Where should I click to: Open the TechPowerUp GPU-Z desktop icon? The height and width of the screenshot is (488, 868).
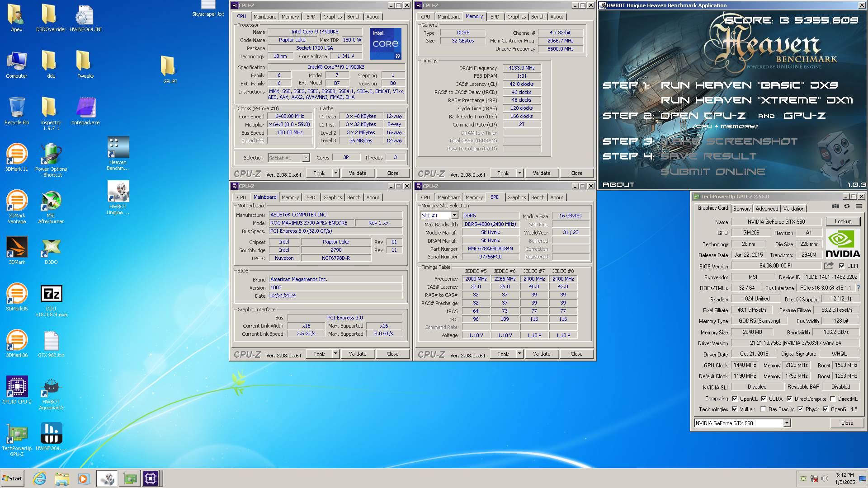17,440
